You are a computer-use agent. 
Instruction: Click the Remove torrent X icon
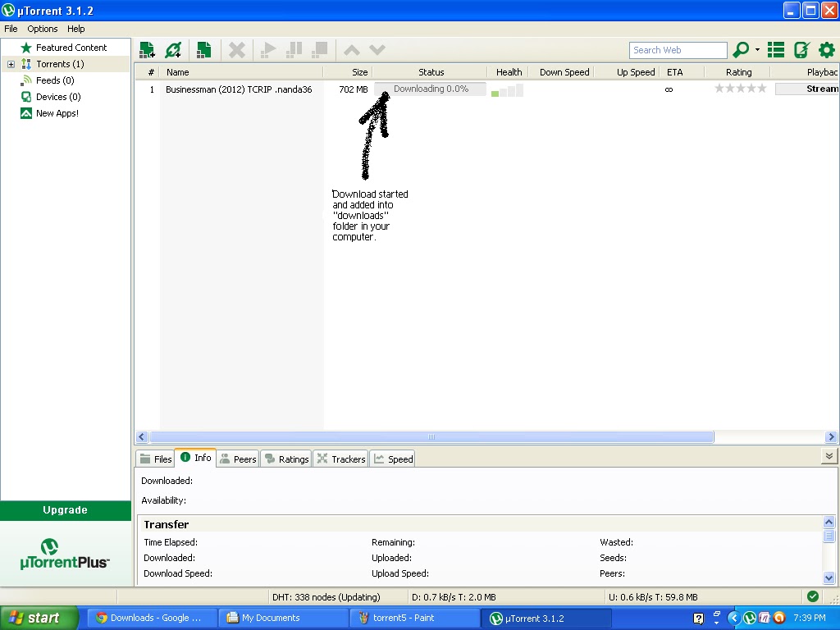[237, 50]
